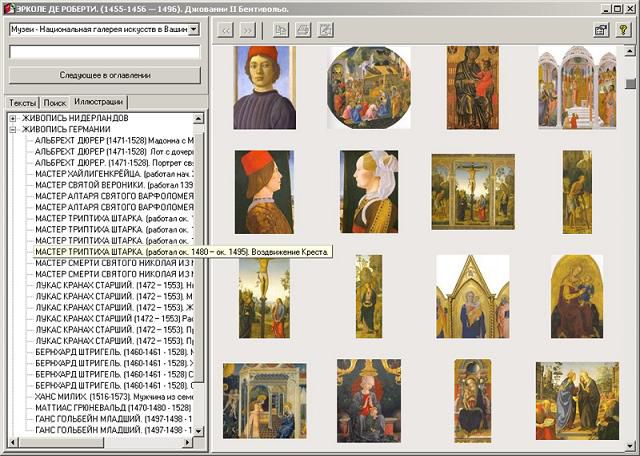Click the print icon in toolbar

[303, 30]
